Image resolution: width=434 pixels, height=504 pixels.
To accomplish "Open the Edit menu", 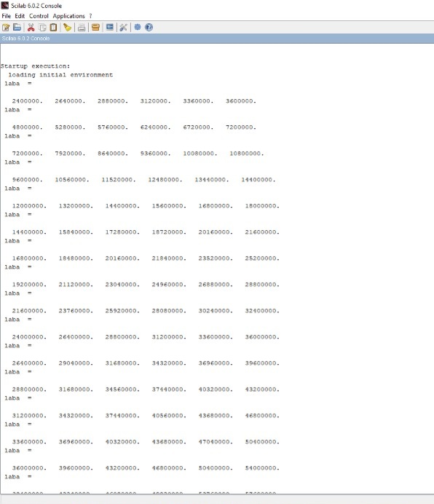I will point(20,16).
